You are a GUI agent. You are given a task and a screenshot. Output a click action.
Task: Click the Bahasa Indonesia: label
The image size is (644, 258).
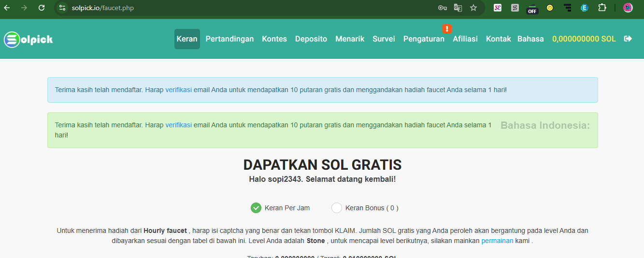click(x=545, y=125)
